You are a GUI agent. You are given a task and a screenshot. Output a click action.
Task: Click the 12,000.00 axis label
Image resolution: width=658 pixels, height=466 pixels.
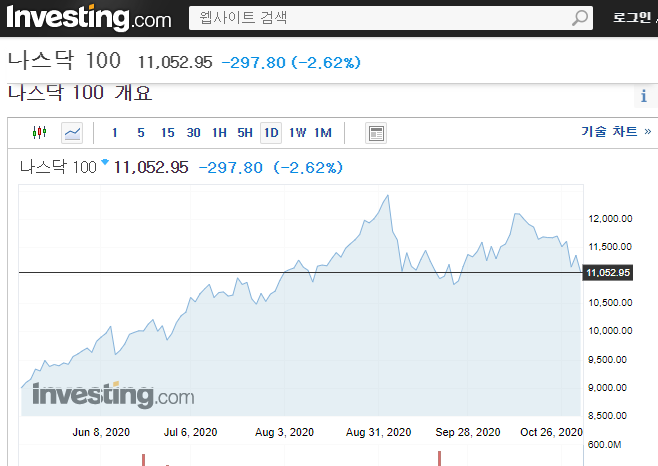(x=610, y=219)
